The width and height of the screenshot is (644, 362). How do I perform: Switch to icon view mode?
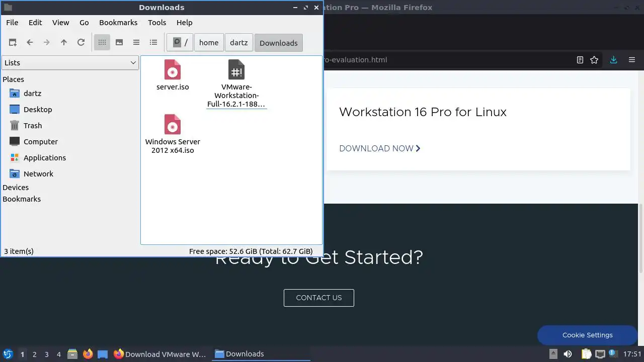point(102,43)
